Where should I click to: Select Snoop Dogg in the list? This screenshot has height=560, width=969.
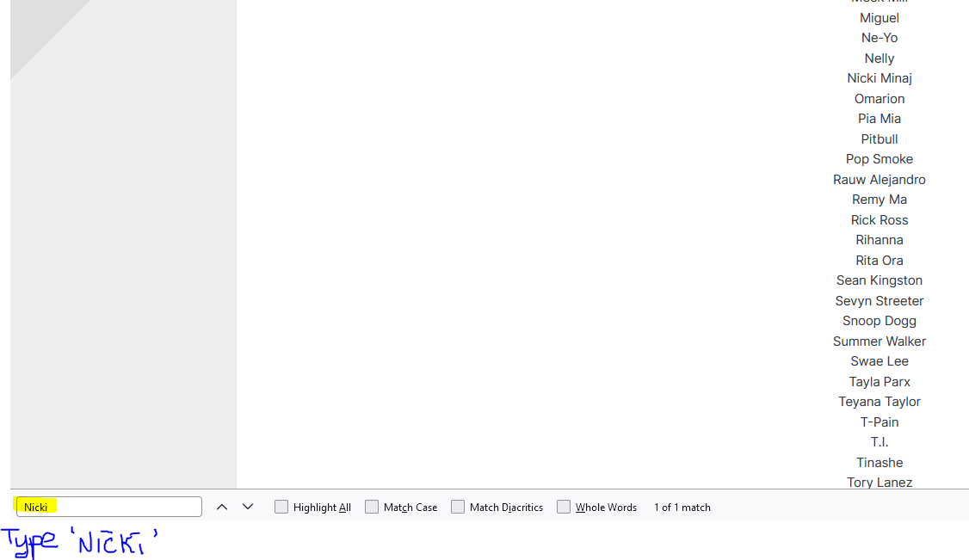(x=880, y=321)
